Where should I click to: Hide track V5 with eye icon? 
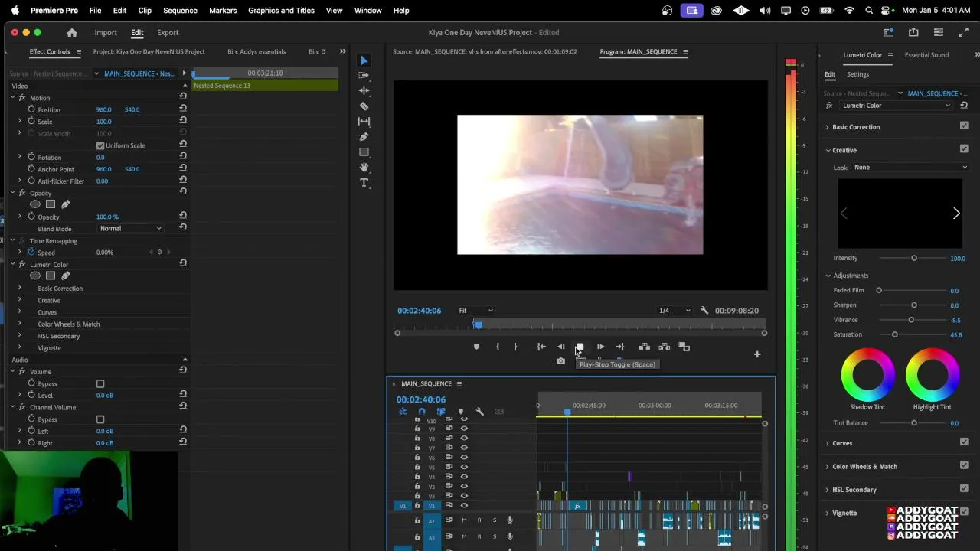click(x=464, y=467)
